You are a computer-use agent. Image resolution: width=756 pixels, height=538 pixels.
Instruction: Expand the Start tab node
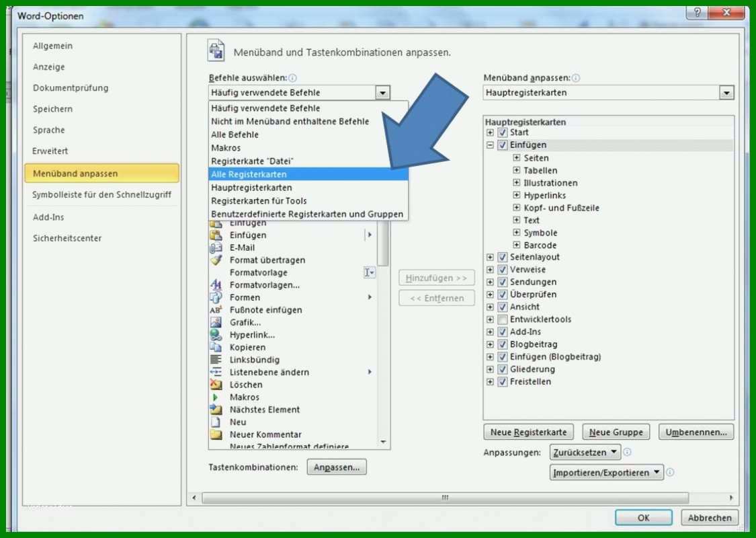[x=490, y=132]
